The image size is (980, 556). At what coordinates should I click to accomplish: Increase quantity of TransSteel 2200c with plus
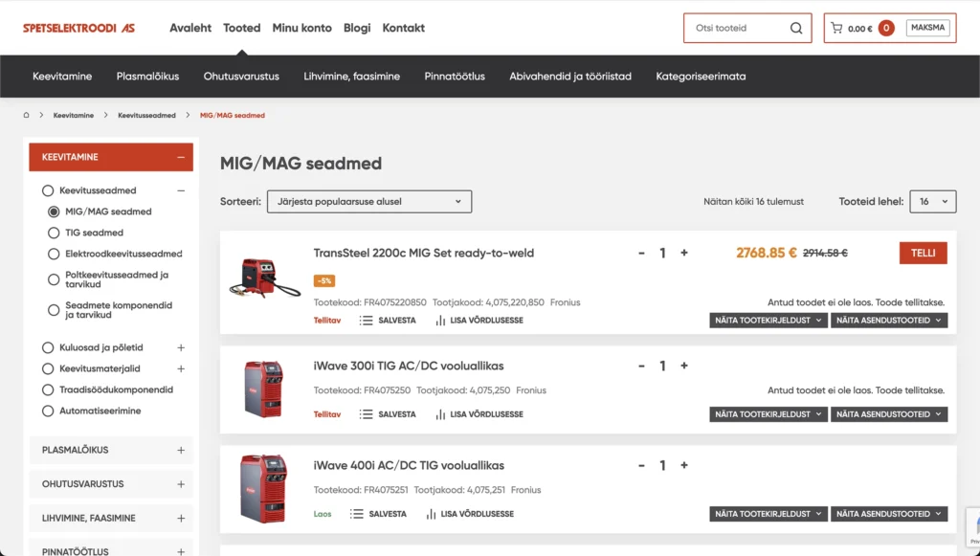[x=684, y=254]
